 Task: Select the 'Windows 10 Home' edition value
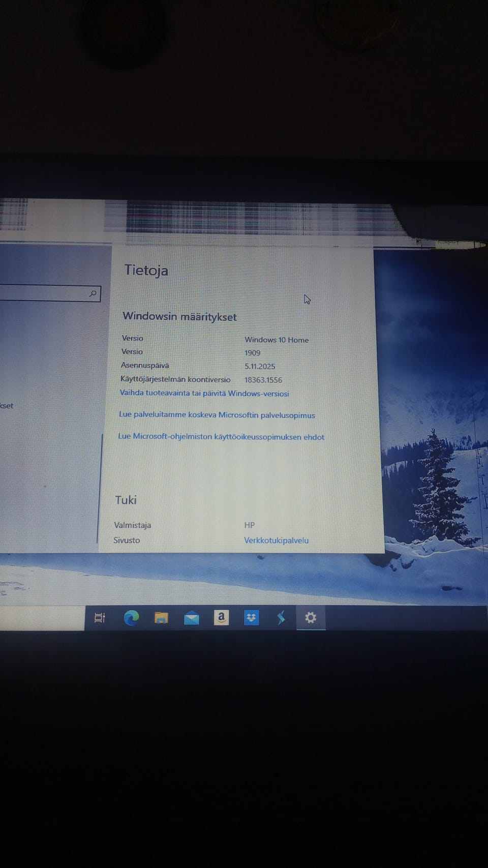(x=277, y=340)
